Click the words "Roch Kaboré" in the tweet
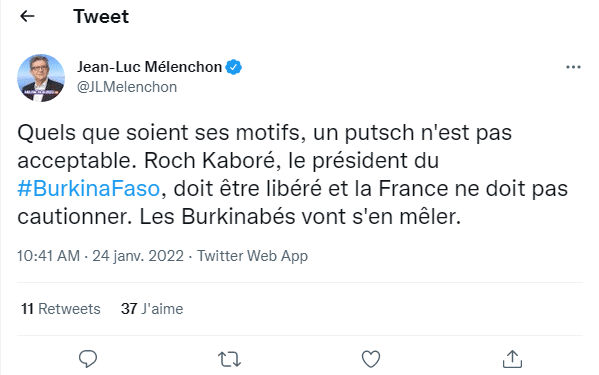Image resolution: width=599 pixels, height=375 pixels. click(210, 160)
